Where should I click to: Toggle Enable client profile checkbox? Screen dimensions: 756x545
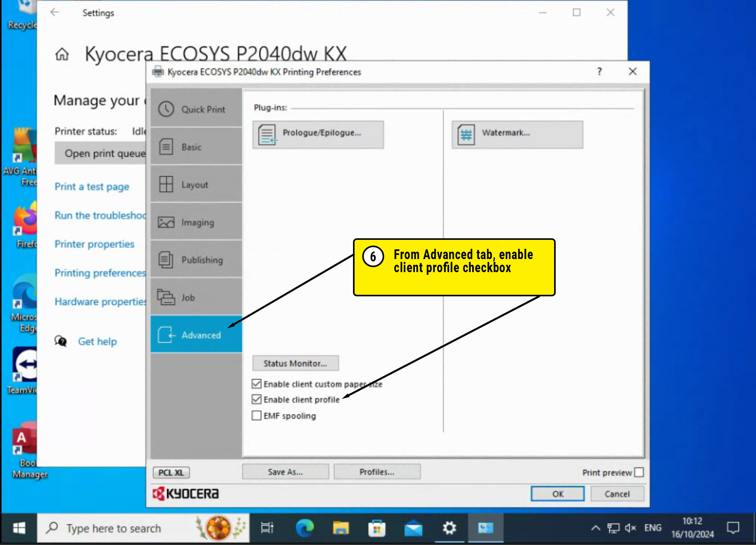(256, 400)
